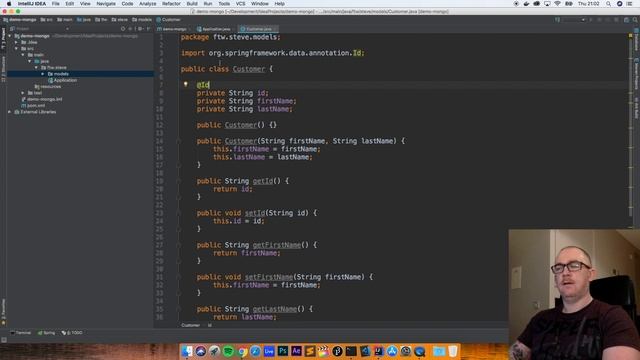Click the Customer breadcrumb in navigation bar
The width and height of the screenshot is (640, 360).
pyautogui.click(x=168, y=20)
